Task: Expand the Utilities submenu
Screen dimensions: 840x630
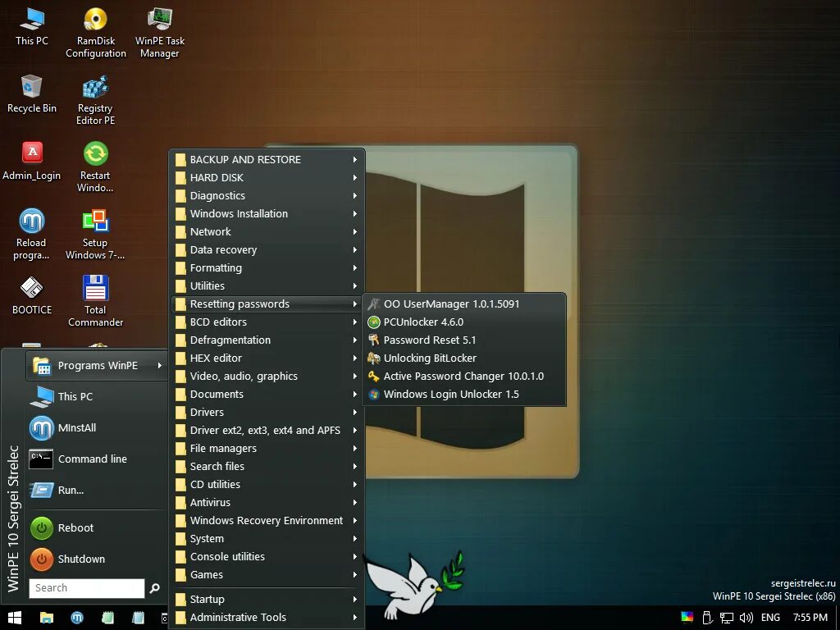Action: pyautogui.click(x=267, y=286)
